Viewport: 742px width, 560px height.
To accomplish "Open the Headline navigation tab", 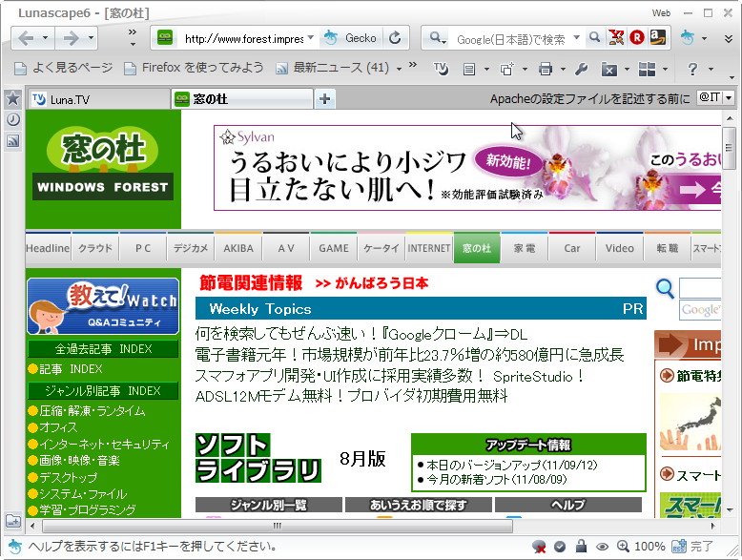I will click(48, 248).
